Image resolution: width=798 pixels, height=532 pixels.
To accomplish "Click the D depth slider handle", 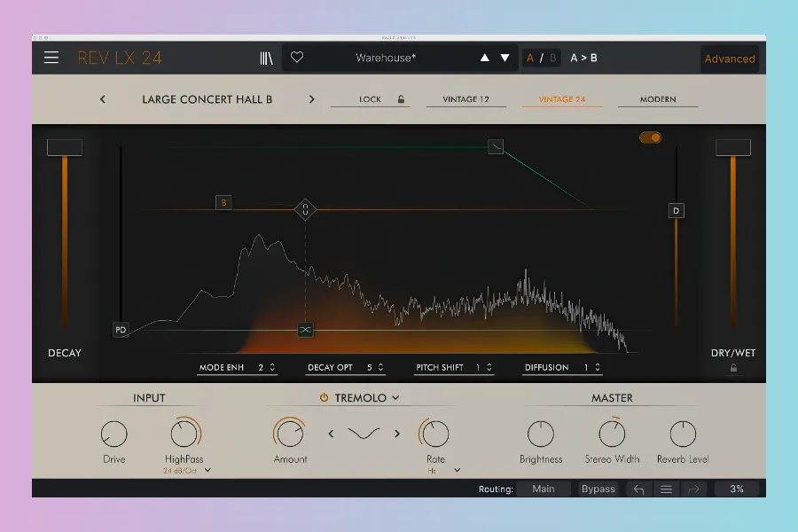I will 676,211.
